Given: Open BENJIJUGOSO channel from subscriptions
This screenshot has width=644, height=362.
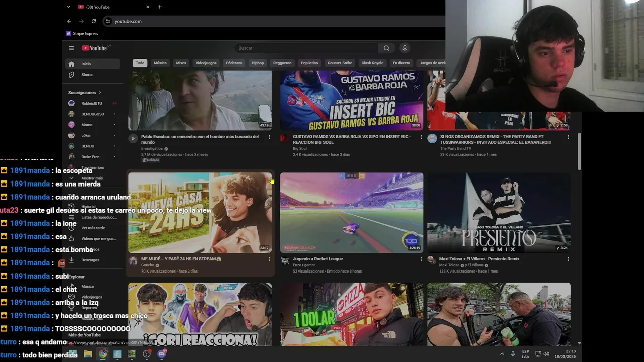Looking at the screenshot, I should (92, 114).
